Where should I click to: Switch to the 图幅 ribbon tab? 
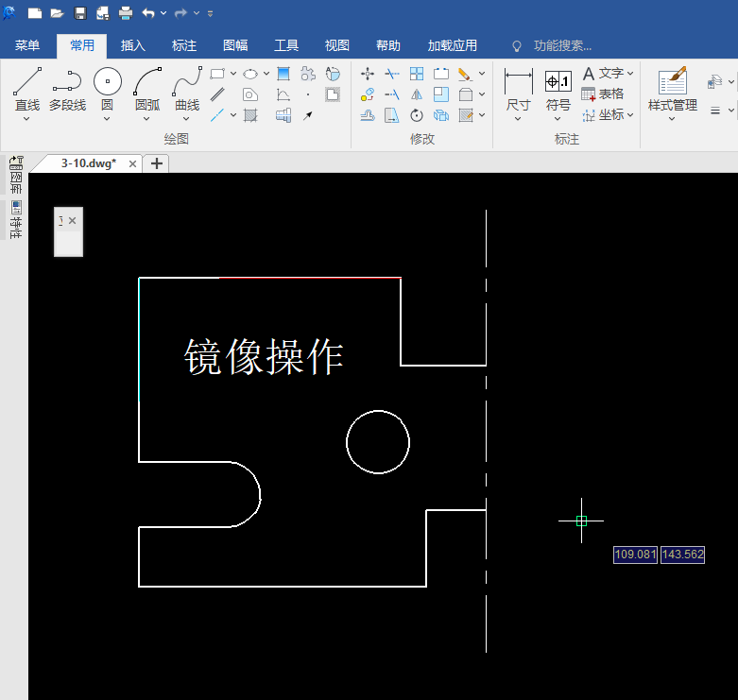coord(235,45)
